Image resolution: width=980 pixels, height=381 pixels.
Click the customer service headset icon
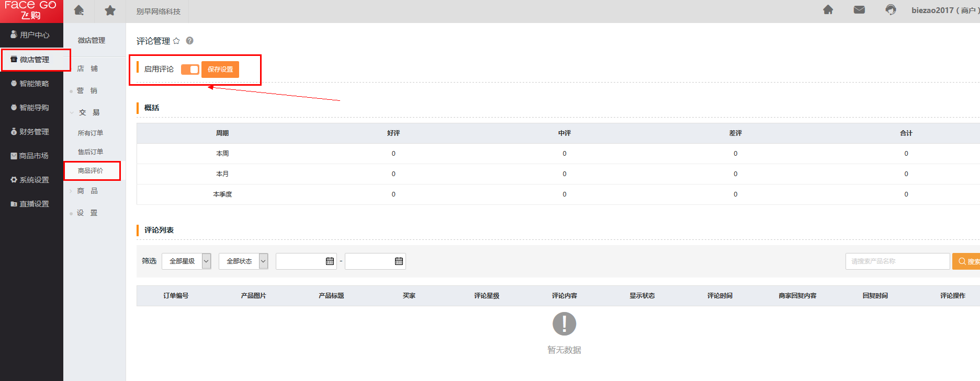click(891, 10)
